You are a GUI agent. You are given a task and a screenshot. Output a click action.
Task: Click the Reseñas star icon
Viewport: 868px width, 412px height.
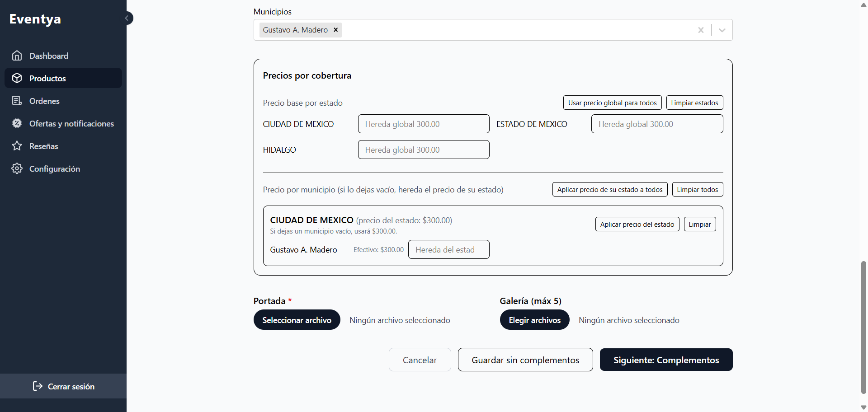point(17,146)
